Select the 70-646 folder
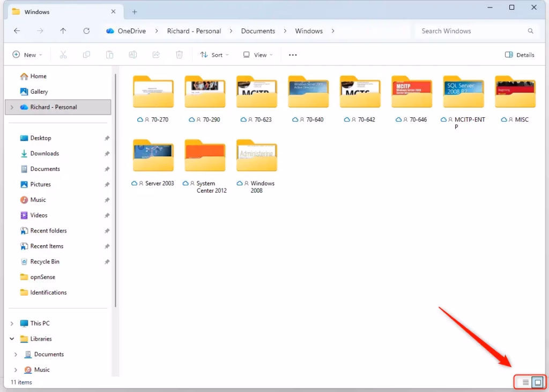This screenshot has width=549, height=392. click(x=412, y=99)
